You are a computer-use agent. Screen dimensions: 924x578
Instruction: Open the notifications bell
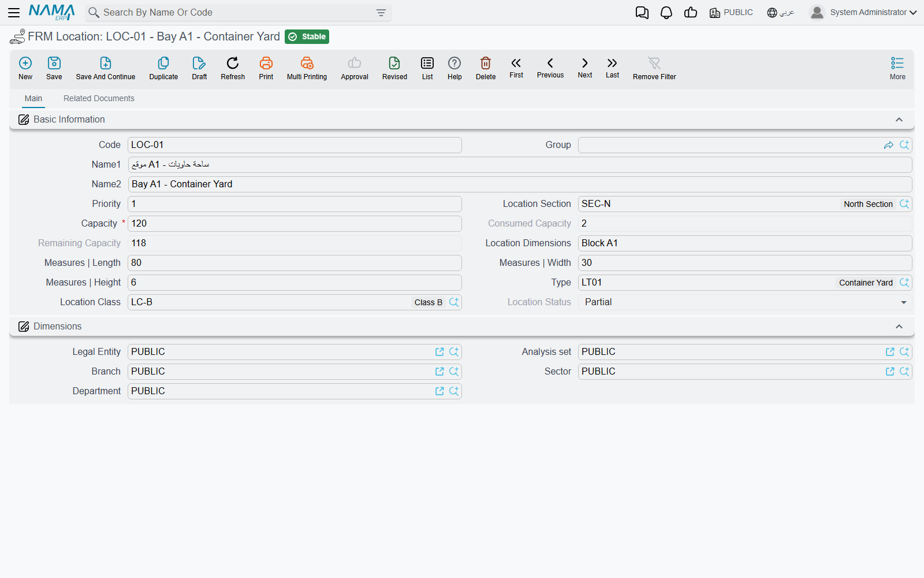point(666,12)
